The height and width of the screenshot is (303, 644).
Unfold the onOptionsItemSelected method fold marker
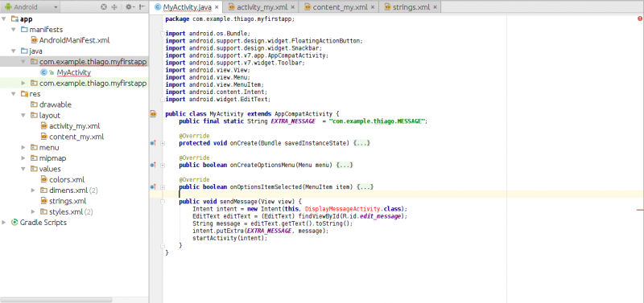[163, 187]
